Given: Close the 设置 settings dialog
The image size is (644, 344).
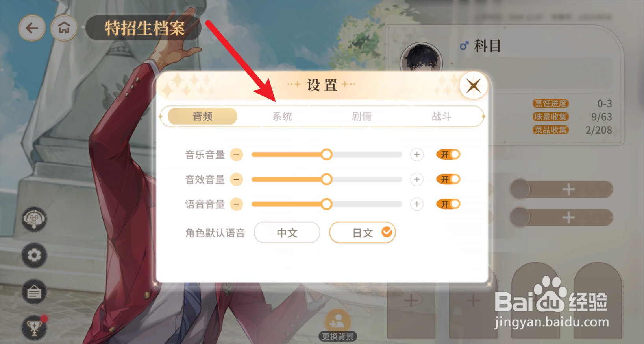Looking at the screenshot, I should click(474, 85).
